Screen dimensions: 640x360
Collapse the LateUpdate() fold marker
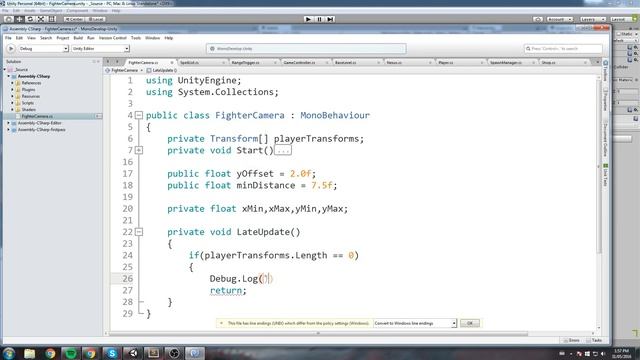pos(139,232)
